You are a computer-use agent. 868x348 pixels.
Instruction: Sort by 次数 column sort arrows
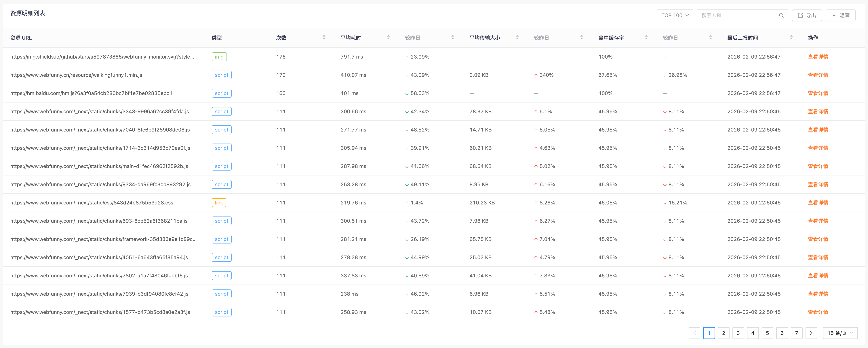pyautogui.click(x=324, y=37)
